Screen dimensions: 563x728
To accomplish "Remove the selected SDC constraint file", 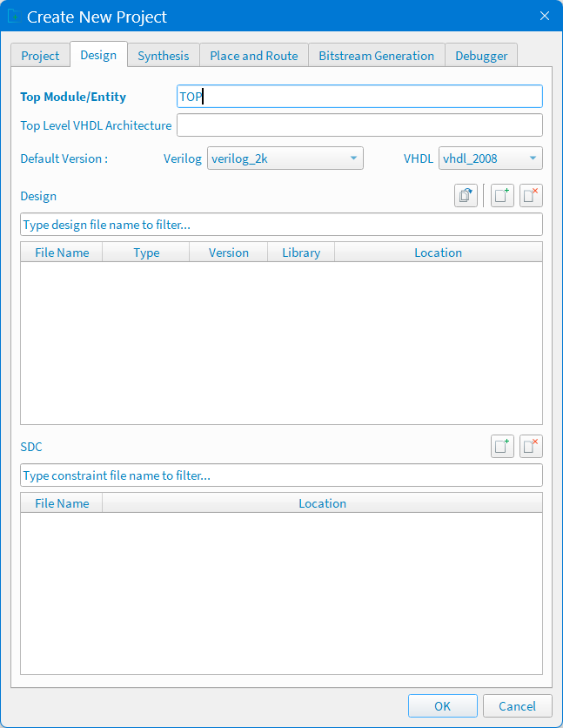I will [531, 447].
